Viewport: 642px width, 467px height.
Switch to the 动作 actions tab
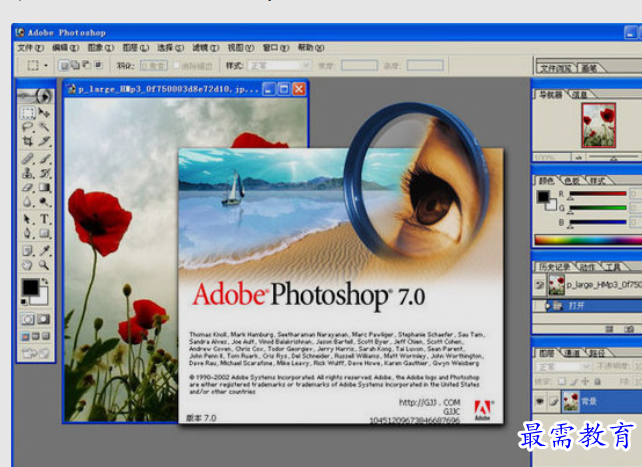[587, 267]
